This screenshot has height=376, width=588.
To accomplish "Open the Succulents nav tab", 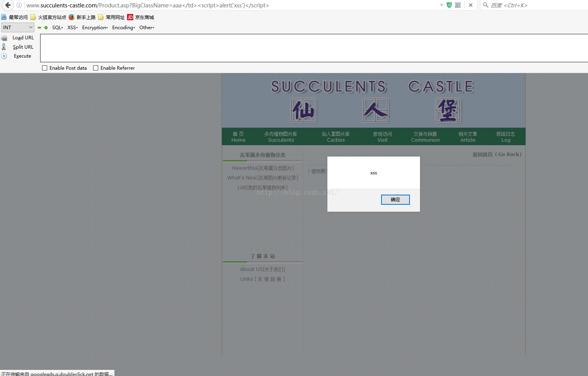I will pyautogui.click(x=281, y=137).
